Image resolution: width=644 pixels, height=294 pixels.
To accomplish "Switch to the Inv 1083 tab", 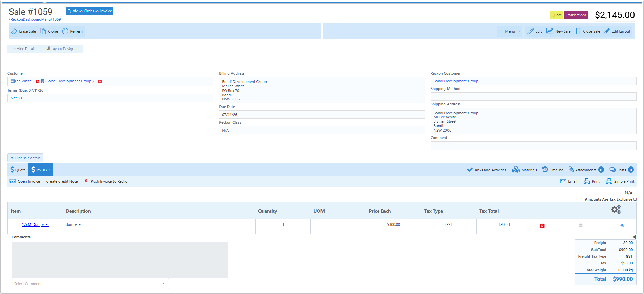I will [41, 170].
